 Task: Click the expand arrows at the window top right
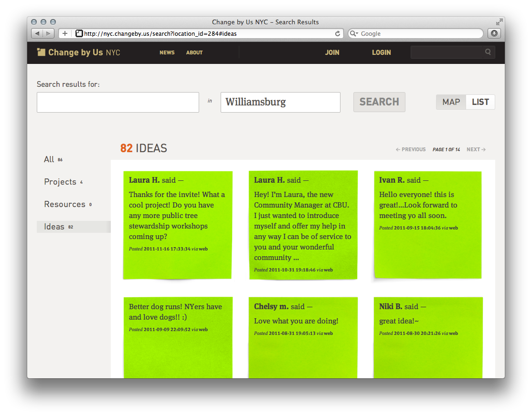click(499, 22)
